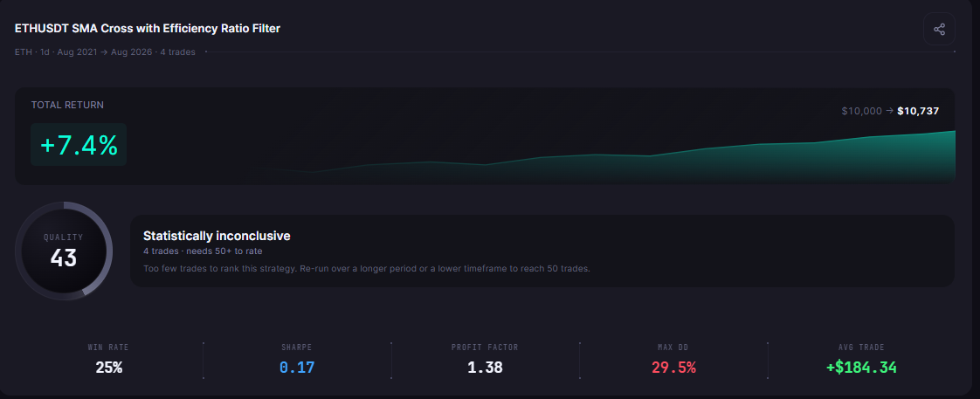
Task: Click the 'Too few trades to rank' explanation
Action: (367, 269)
